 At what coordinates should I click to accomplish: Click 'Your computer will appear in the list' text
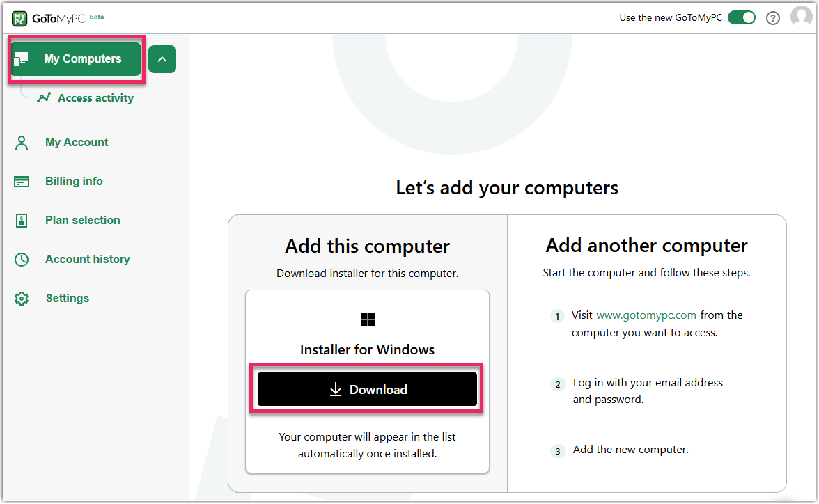point(367,436)
